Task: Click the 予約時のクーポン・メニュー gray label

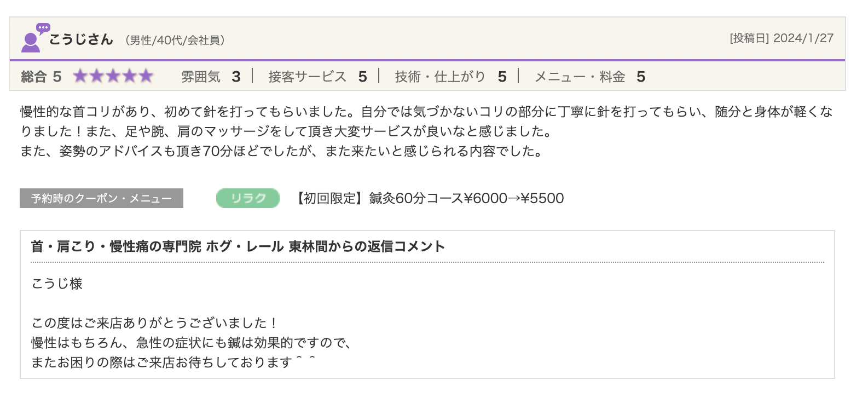Action: click(x=101, y=198)
